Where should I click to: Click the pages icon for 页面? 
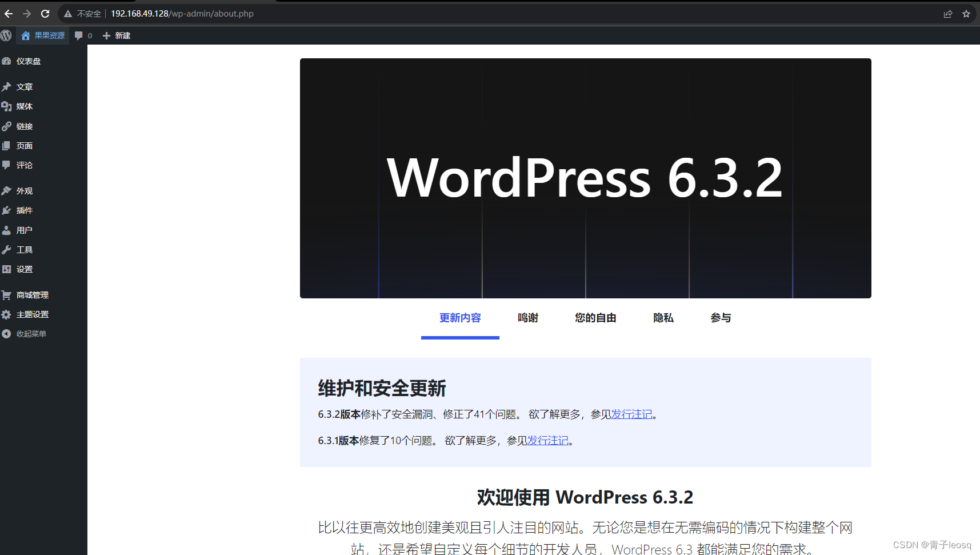click(x=6, y=146)
